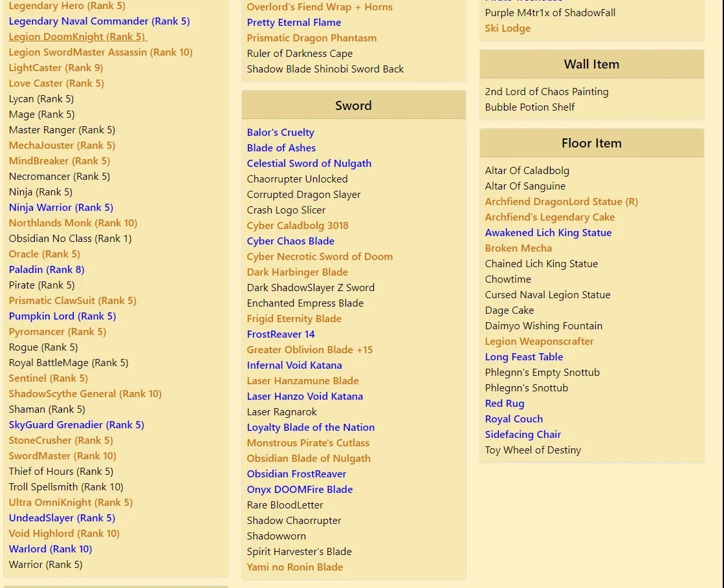Image resolution: width=724 pixels, height=588 pixels.
Task: Open Loyalty Blade of the Nation
Action: 311,428
